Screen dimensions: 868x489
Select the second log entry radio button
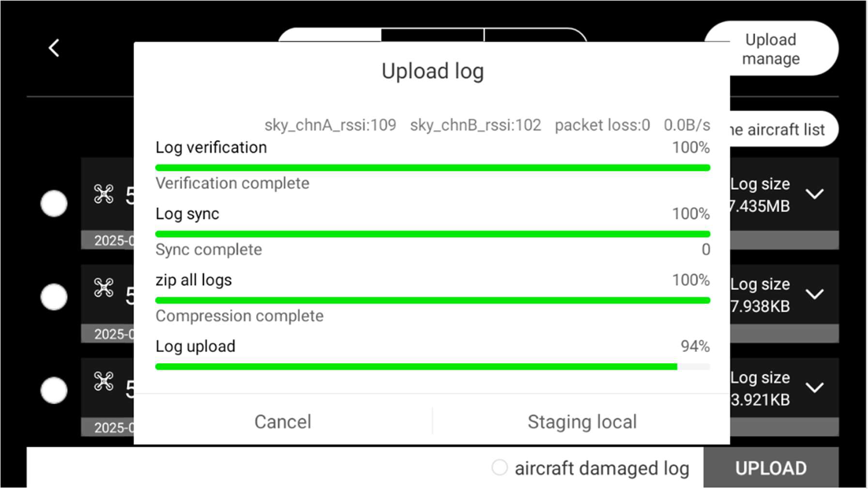click(54, 297)
